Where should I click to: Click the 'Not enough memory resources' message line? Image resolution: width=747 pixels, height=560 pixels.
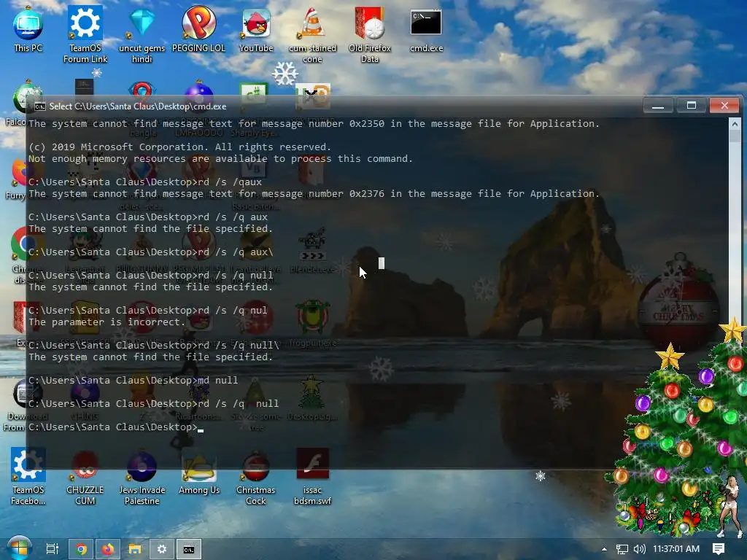point(220,158)
